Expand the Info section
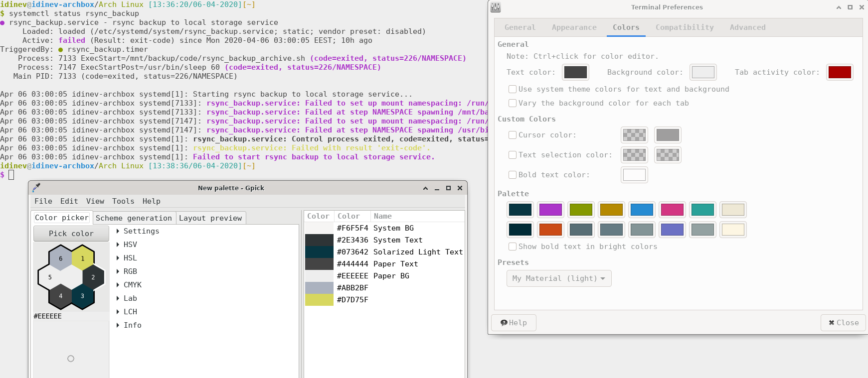Screen dimensions: 868x378 pyautogui.click(x=118, y=325)
